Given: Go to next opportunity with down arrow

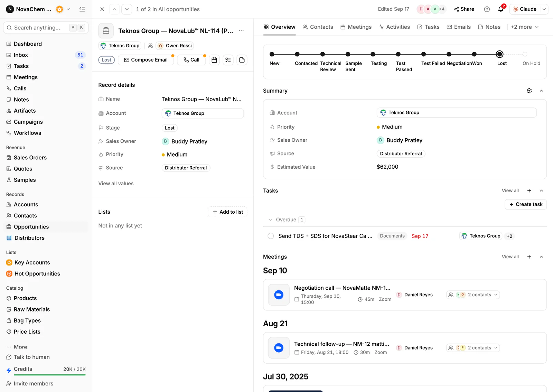Looking at the screenshot, I should [127, 9].
